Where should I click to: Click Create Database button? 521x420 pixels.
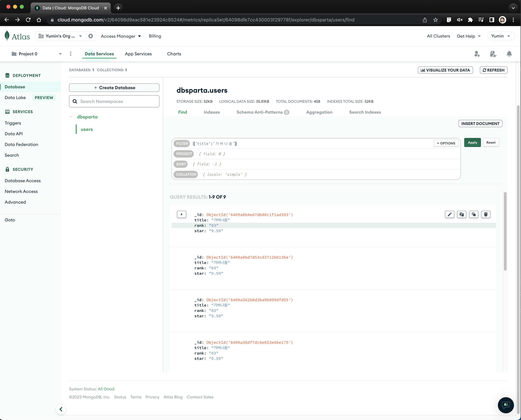point(114,88)
